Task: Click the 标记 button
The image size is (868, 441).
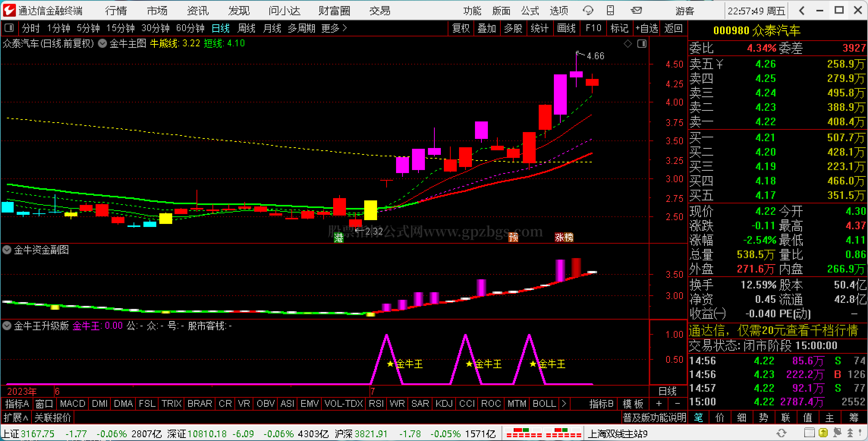Action: coord(620,28)
